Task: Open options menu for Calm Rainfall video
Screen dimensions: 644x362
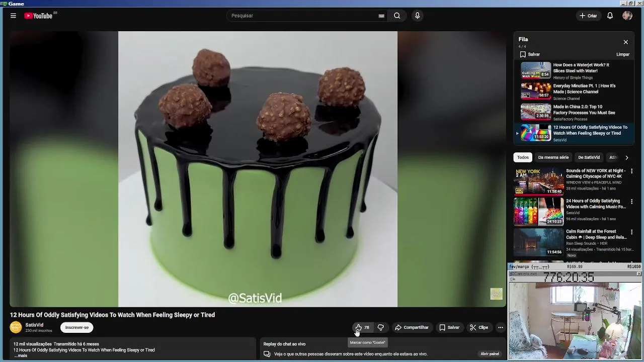Action: pos(631,232)
